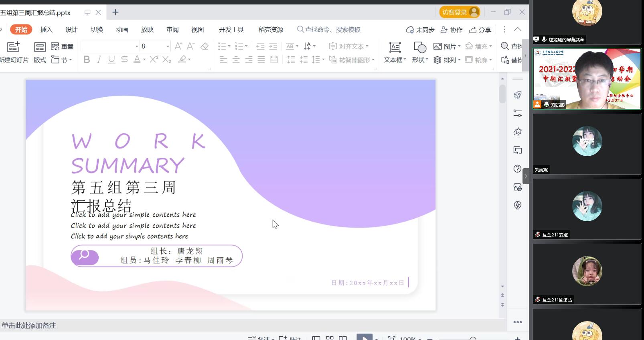The width and height of the screenshot is (644, 340).
Task: Increase font size with A+ icon
Action: click(178, 46)
